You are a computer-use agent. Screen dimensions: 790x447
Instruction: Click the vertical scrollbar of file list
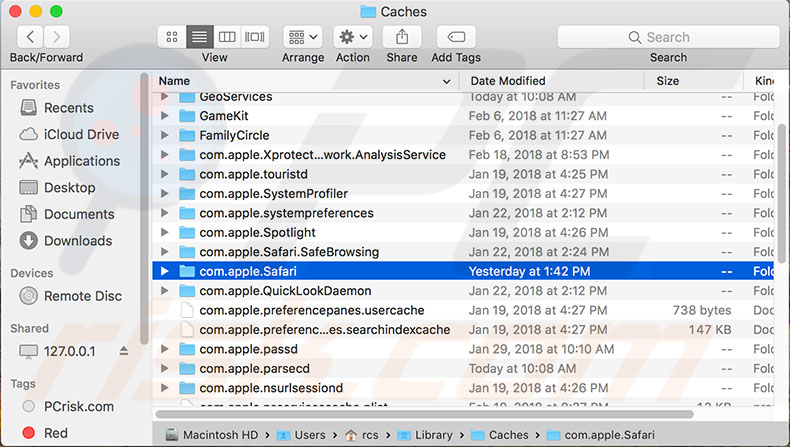[x=781, y=194]
